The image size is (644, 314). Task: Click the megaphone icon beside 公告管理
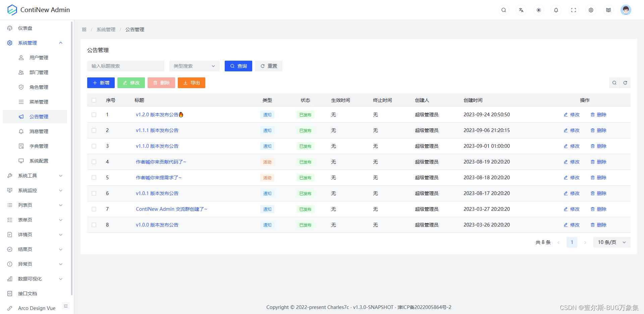pyautogui.click(x=21, y=117)
